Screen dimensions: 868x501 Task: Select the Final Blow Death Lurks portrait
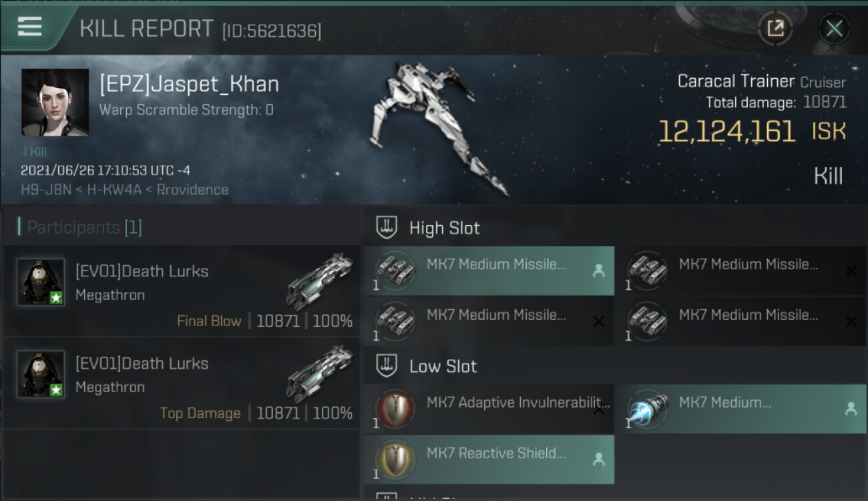coord(41,282)
